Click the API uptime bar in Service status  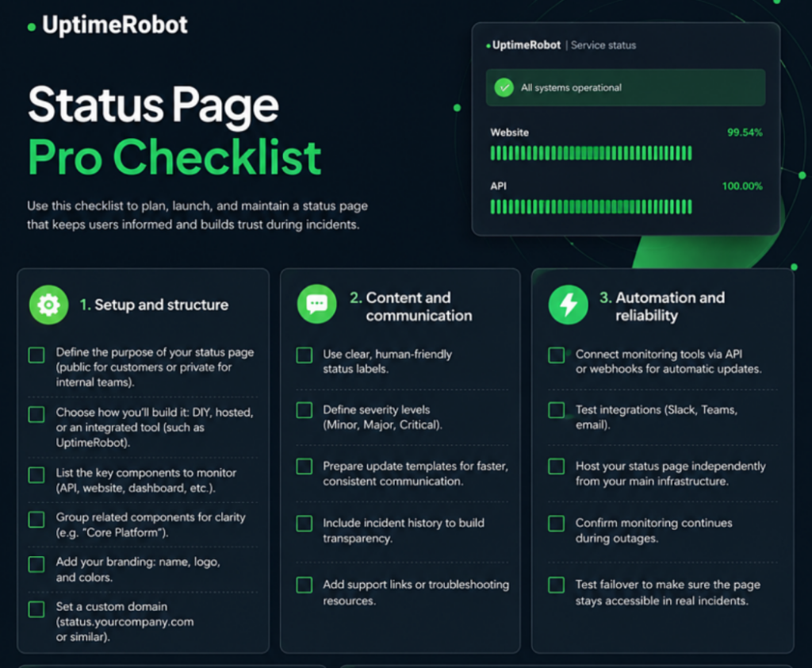click(591, 207)
